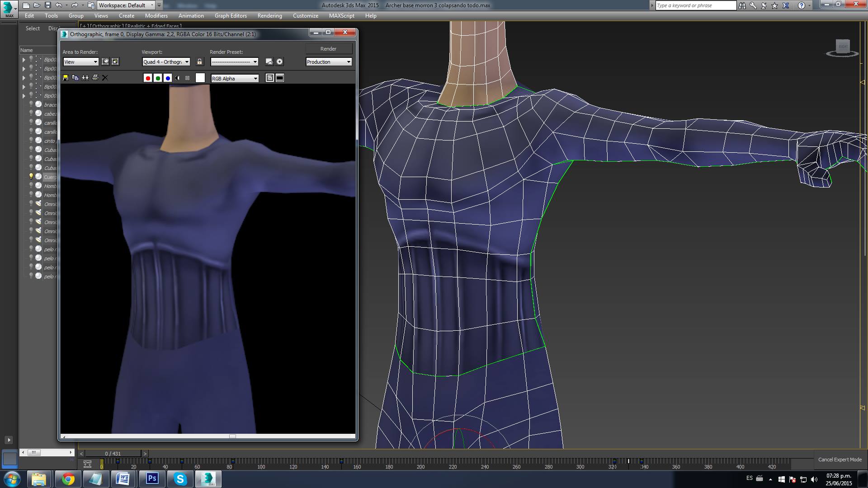Image resolution: width=868 pixels, height=488 pixels.
Task: Open the Area to Render dropdown
Action: [81, 62]
